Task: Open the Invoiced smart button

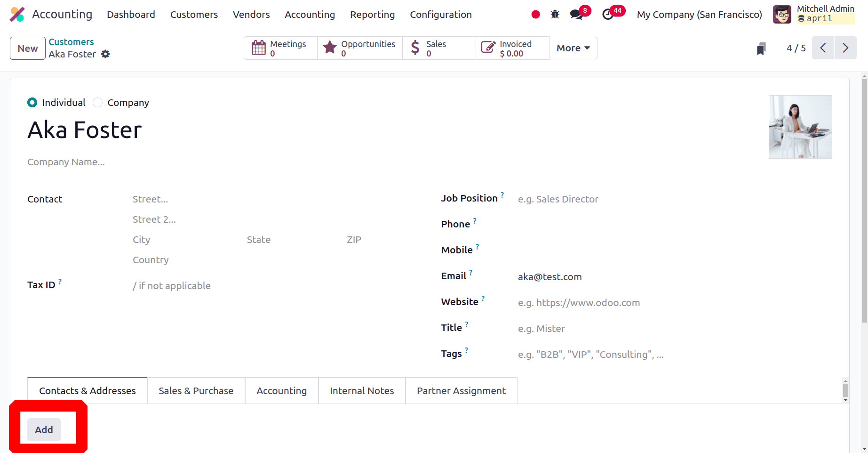Action: (x=512, y=48)
